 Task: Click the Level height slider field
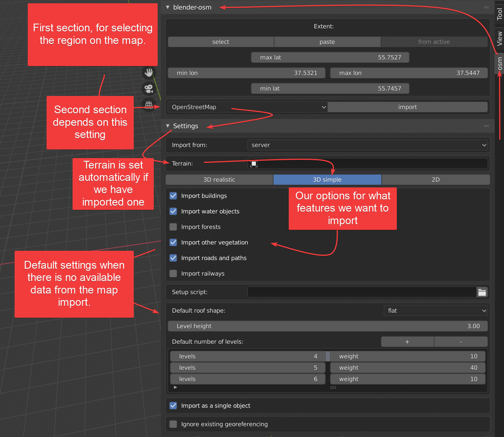(328, 326)
